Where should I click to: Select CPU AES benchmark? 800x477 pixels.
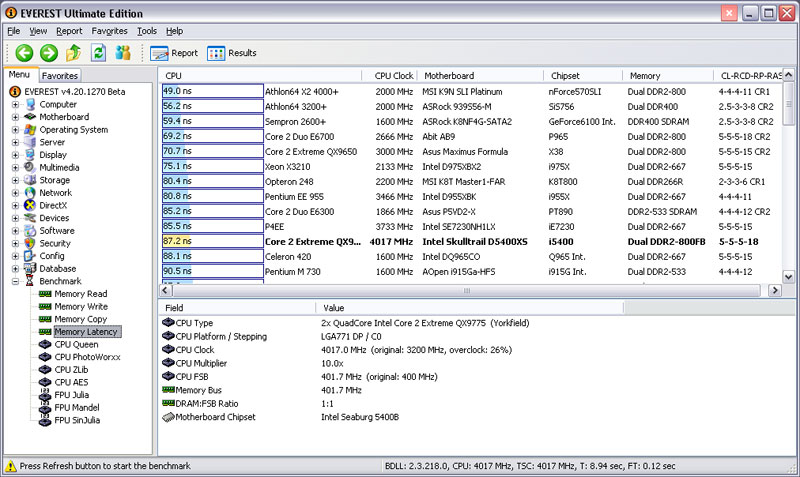click(x=71, y=382)
